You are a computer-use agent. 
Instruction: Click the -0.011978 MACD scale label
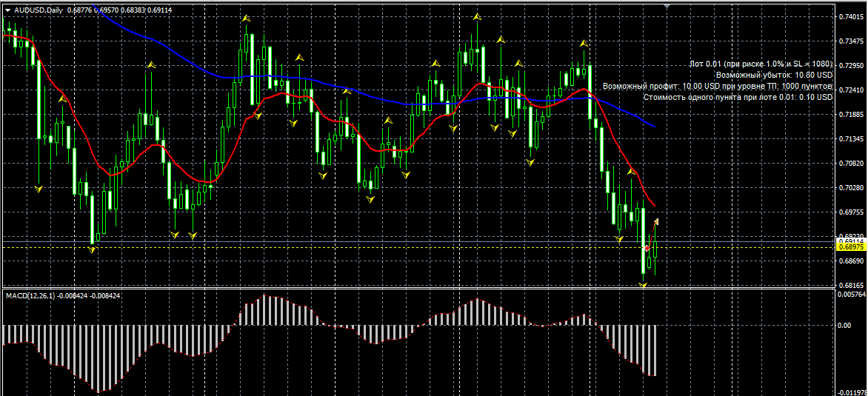pos(852,392)
